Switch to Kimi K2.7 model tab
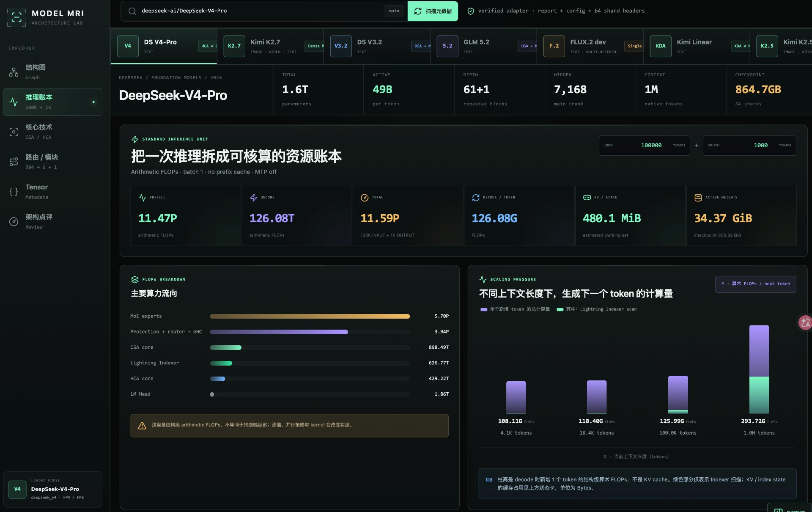 (x=271, y=46)
